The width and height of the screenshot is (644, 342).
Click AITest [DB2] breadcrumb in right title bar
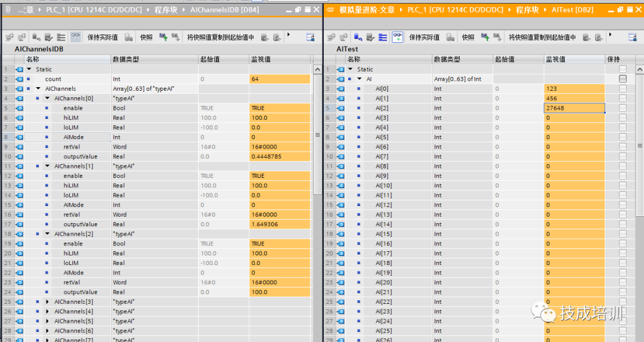572,10
